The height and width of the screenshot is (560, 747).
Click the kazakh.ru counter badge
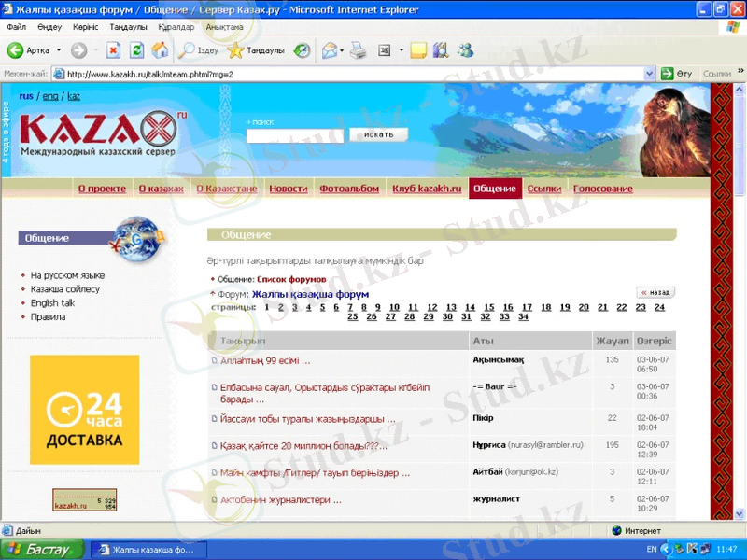[x=84, y=499]
